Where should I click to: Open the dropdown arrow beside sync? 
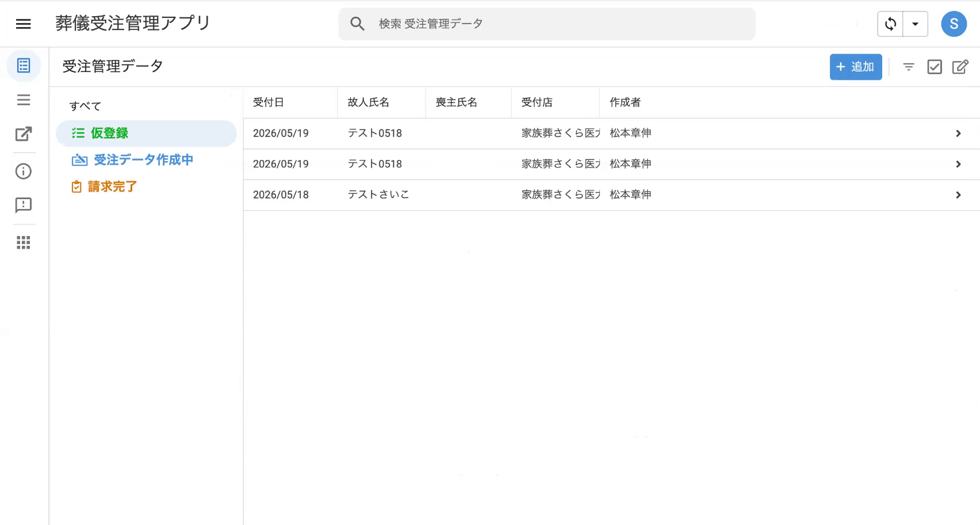pyautogui.click(x=915, y=24)
